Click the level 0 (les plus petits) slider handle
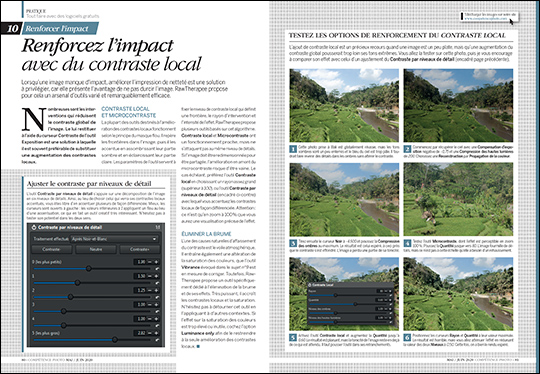The image size is (540, 374). point(89,268)
